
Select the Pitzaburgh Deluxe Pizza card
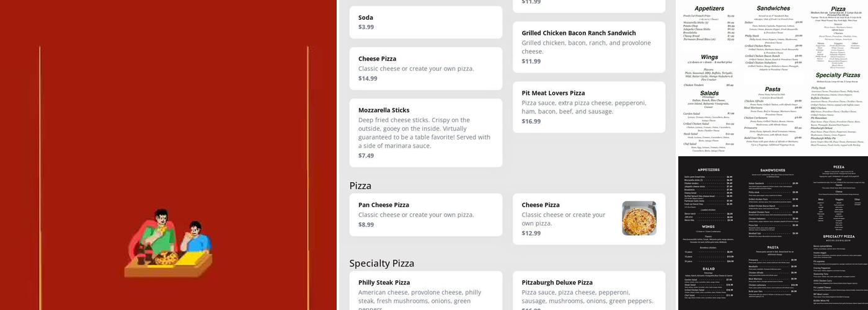(588, 290)
